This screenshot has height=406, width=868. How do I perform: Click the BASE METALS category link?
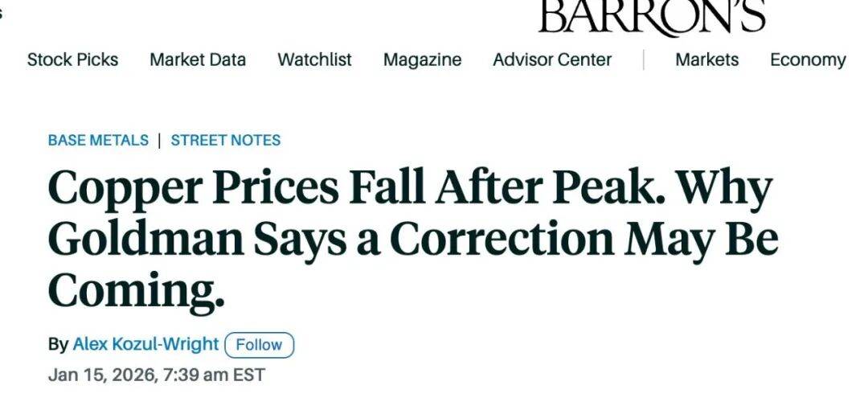[x=98, y=140]
